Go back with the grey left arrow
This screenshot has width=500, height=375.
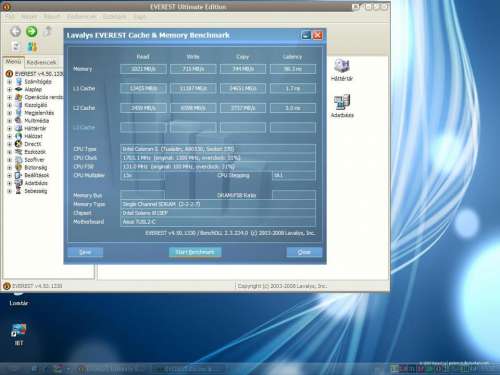pyautogui.click(x=15, y=32)
